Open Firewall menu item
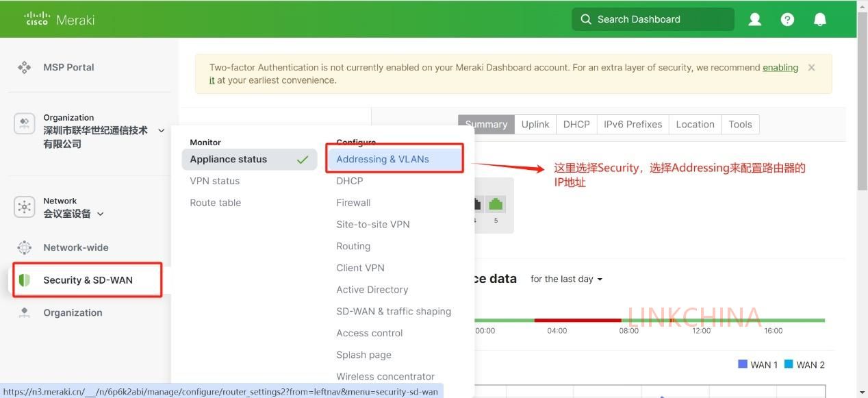The height and width of the screenshot is (398, 868). click(x=353, y=203)
